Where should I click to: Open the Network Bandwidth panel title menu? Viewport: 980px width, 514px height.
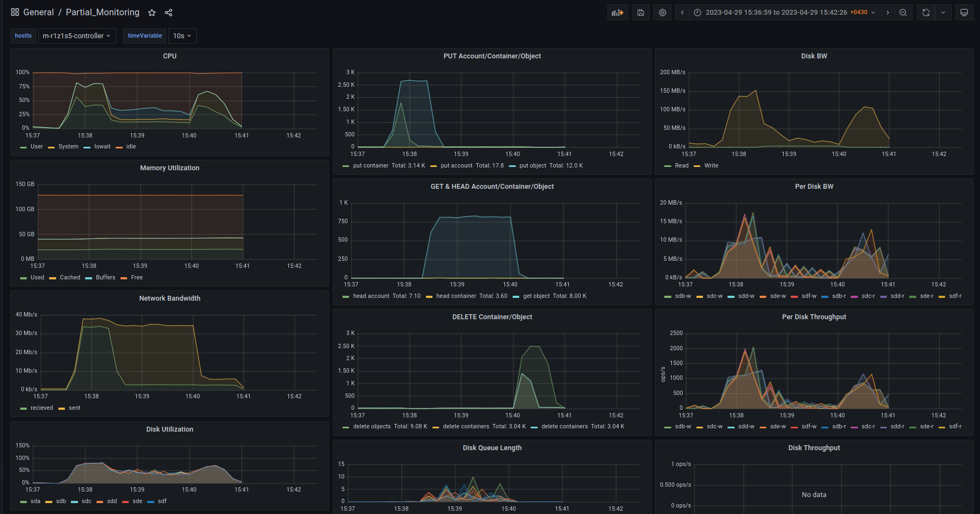[x=170, y=298]
